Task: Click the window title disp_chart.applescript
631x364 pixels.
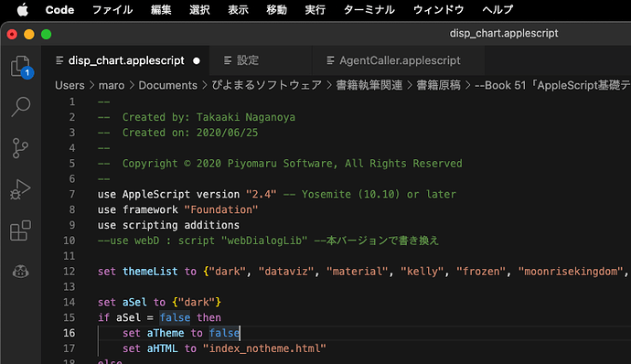Action: click(x=504, y=33)
